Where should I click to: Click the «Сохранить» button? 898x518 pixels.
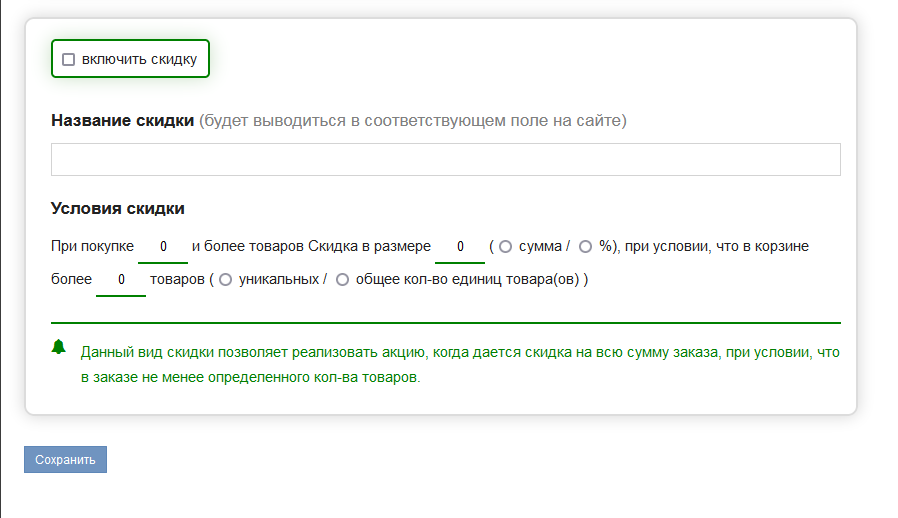tap(65, 460)
